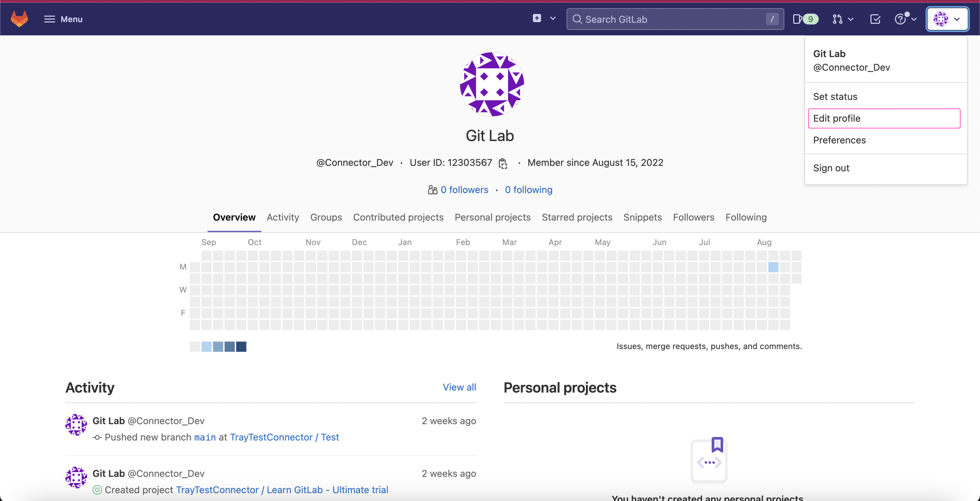Click the to-do list checkmark icon
Screen dimensions: 980x501
875,19
